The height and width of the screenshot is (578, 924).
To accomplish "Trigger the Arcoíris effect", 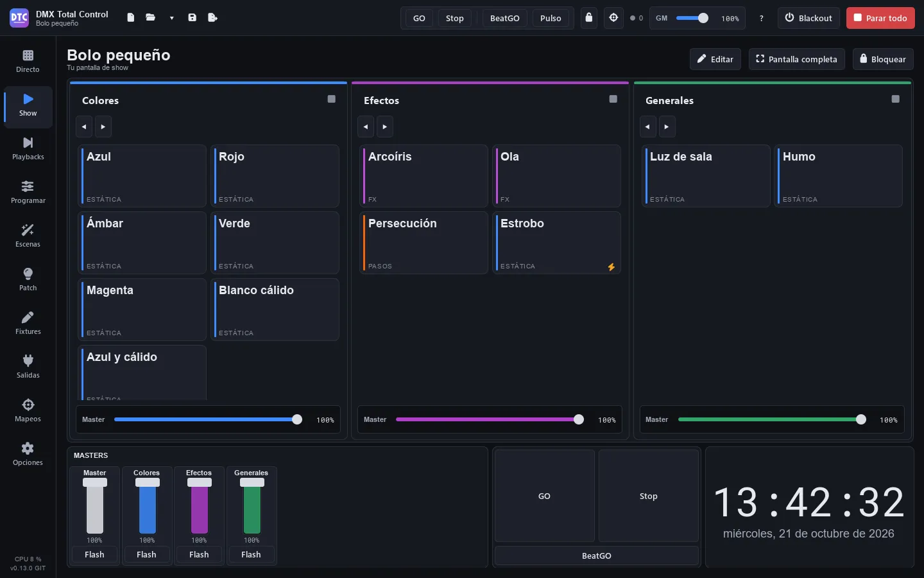I will click(424, 176).
